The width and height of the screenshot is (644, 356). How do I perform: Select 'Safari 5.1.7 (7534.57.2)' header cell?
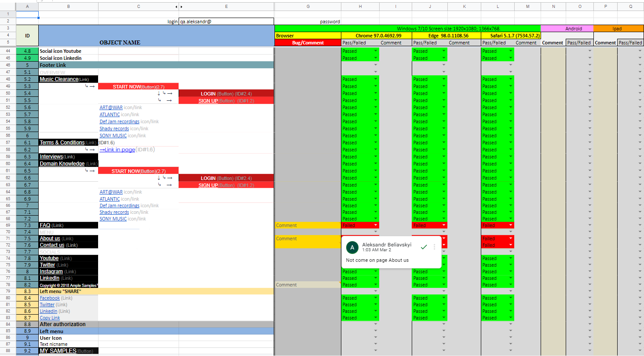pyautogui.click(x=511, y=36)
